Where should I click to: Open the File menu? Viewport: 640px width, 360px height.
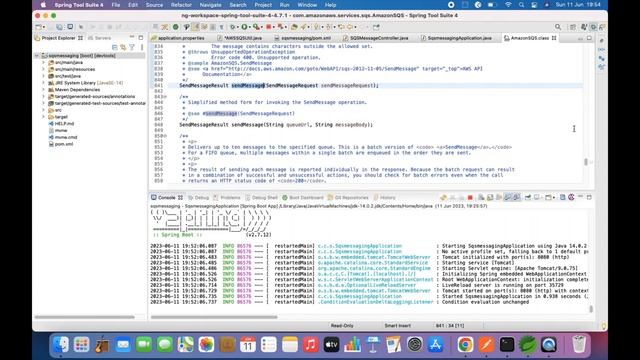click(116, 5)
